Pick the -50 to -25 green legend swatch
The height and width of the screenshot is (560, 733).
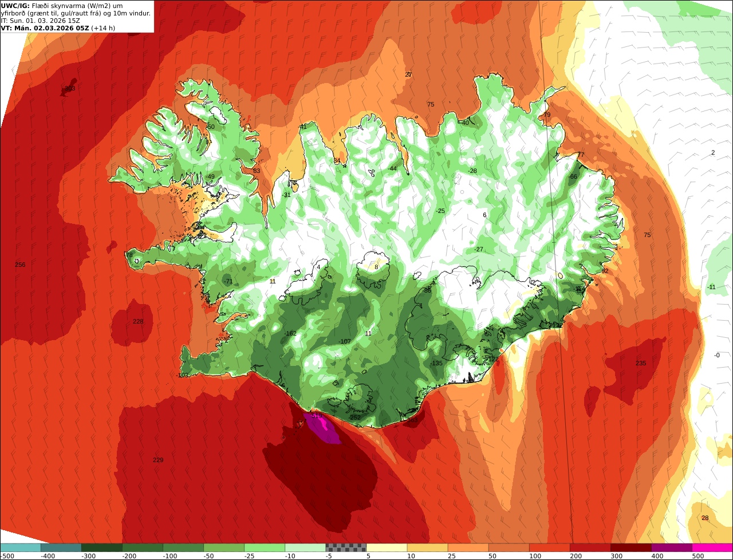pos(224,547)
